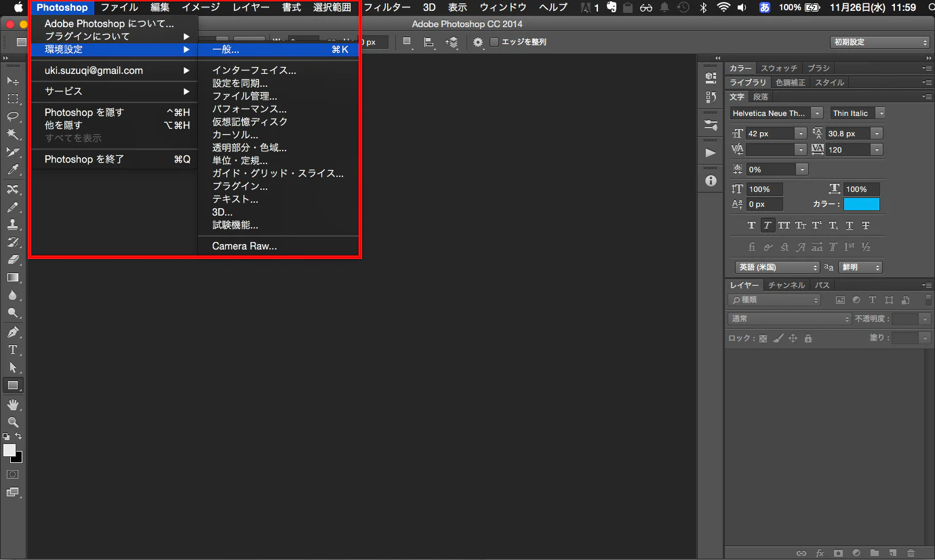935x560 pixels.
Task: Select the Hand tool
Action: pos(12,405)
